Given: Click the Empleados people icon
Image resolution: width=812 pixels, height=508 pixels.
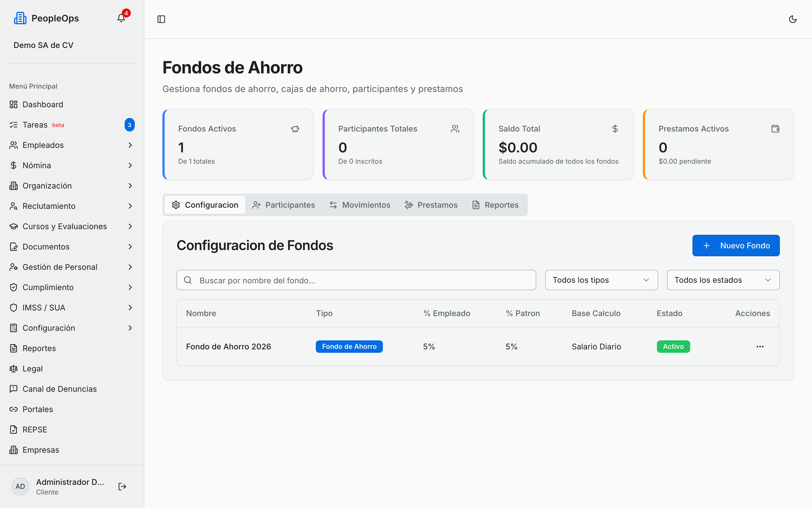Looking at the screenshot, I should coord(14,145).
